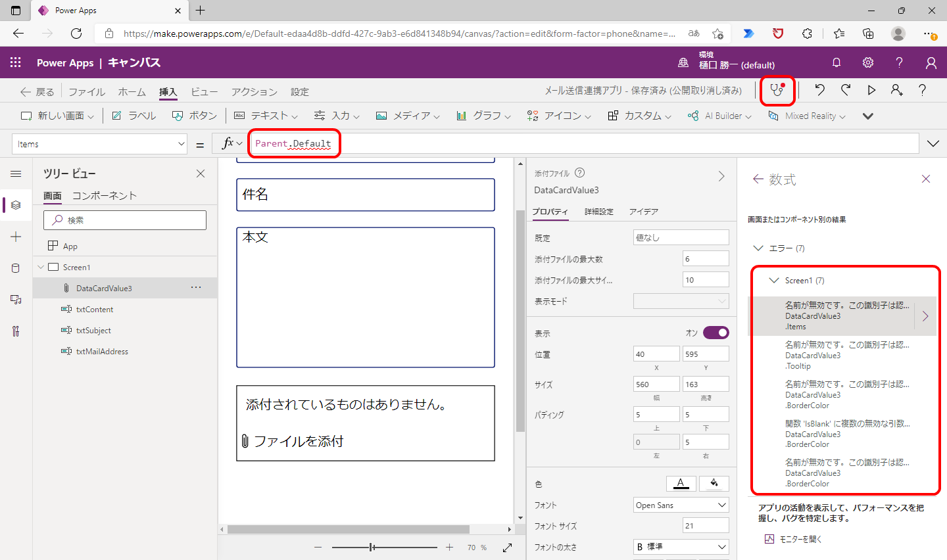
Task: Expand ribbon overflow chevron
Action: tap(868, 116)
